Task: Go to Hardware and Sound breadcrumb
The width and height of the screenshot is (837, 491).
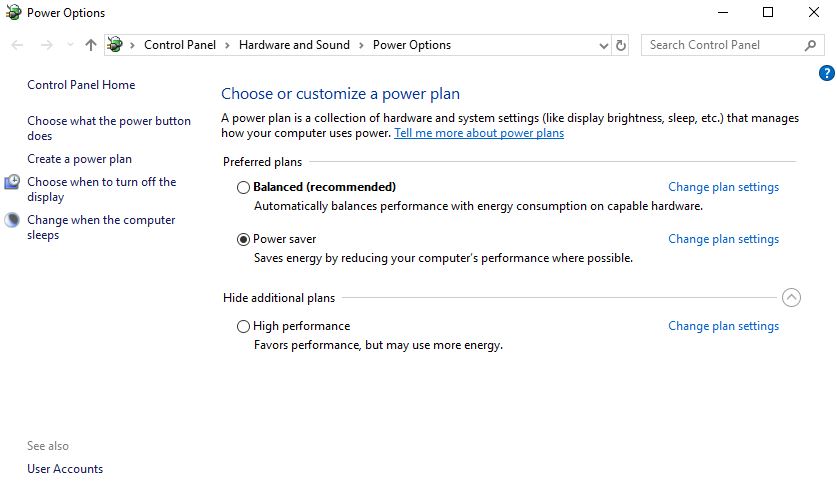Action: (x=294, y=45)
